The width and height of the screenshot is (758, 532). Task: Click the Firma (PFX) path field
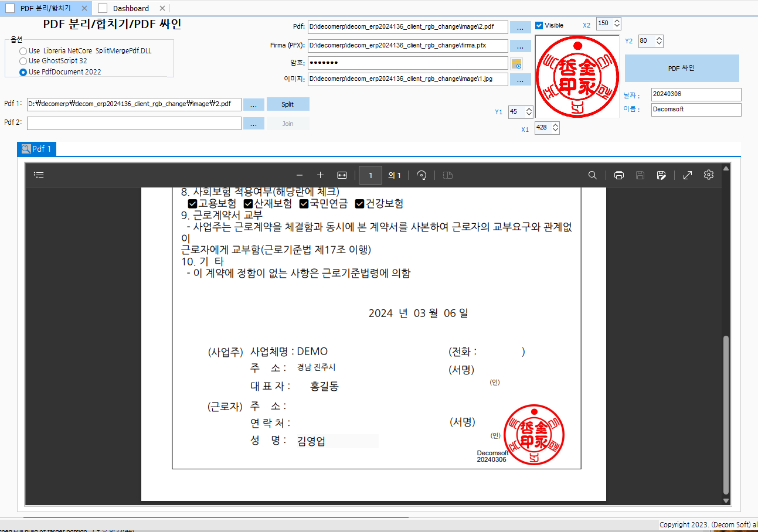click(x=407, y=45)
